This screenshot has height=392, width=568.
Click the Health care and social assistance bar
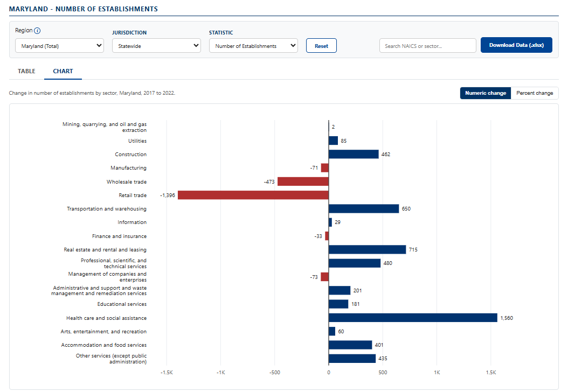click(x=413, y=318)
